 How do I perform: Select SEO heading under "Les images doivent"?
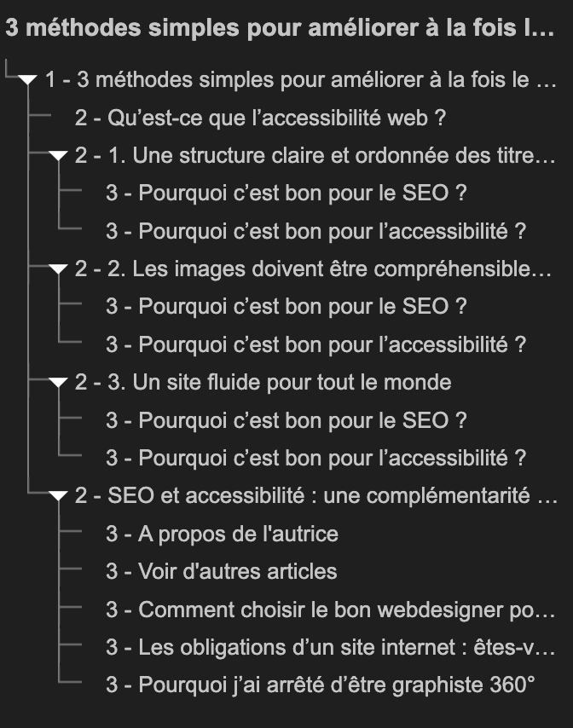coord(286,306)
